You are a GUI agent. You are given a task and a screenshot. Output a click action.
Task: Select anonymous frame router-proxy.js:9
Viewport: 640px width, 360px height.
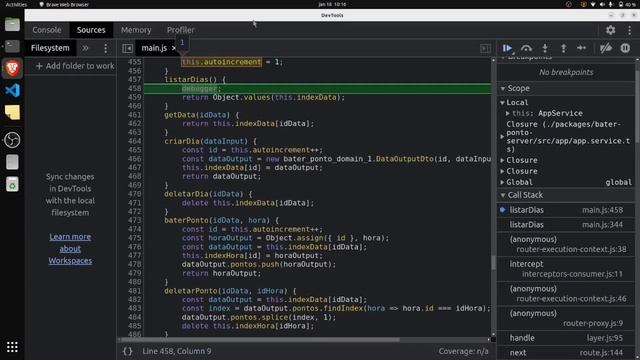click(x=566, y=318)
